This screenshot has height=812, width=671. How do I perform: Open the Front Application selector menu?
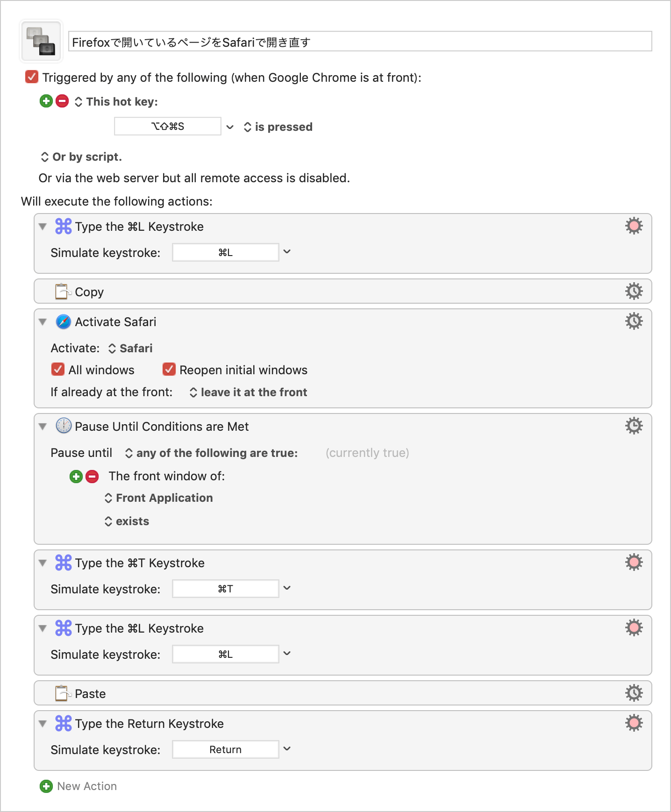tap(159, 498)
